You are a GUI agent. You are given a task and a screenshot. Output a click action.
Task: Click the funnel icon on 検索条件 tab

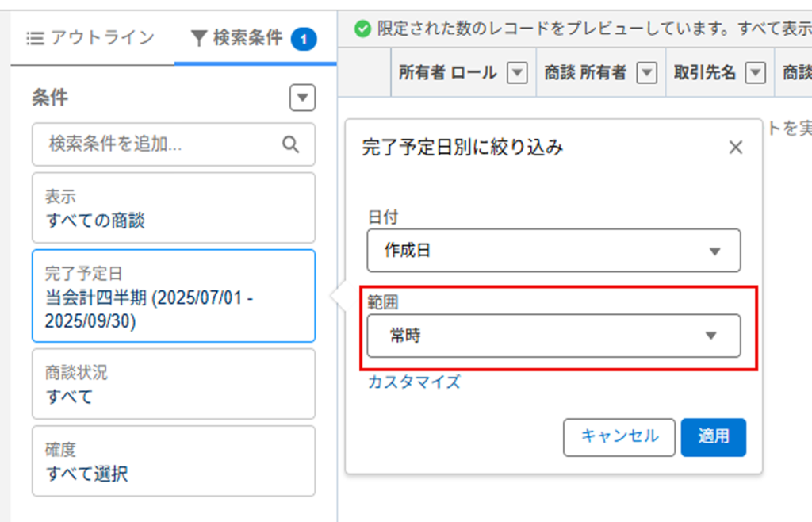(x=199, y=37)
